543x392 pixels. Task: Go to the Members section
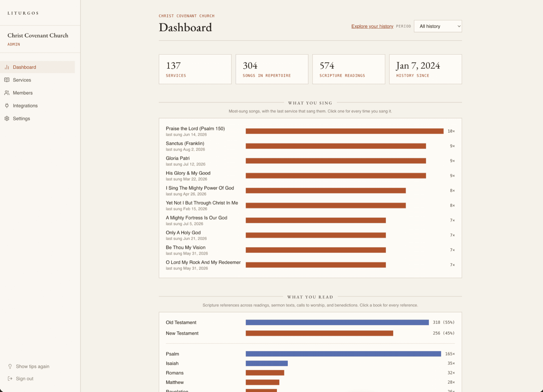pos(37,93)
